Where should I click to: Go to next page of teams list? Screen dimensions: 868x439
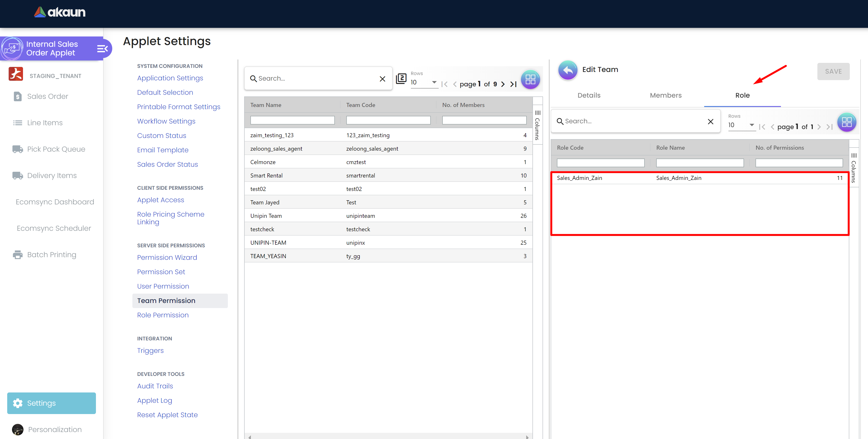point(503,84)
